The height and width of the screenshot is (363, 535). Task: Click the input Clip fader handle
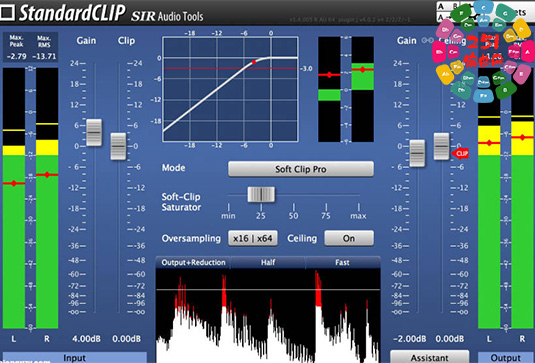118,146
